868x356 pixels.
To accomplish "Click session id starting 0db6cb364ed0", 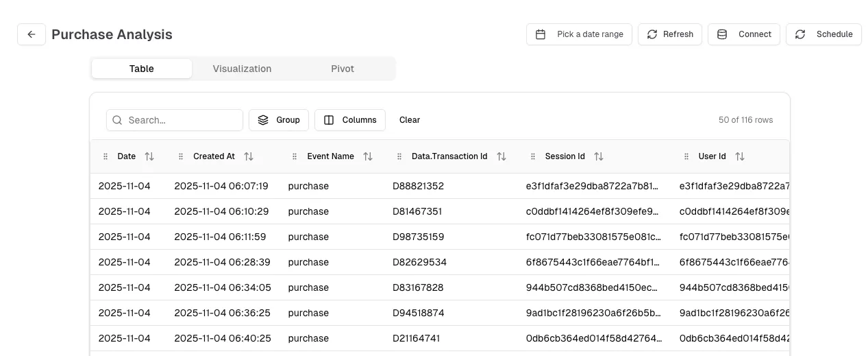I will [594, 338].
